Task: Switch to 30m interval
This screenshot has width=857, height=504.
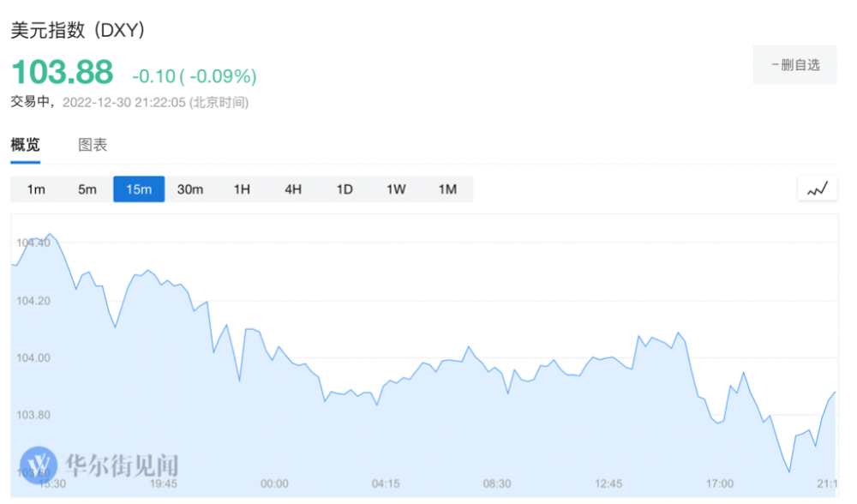Action: pos(190,189)
